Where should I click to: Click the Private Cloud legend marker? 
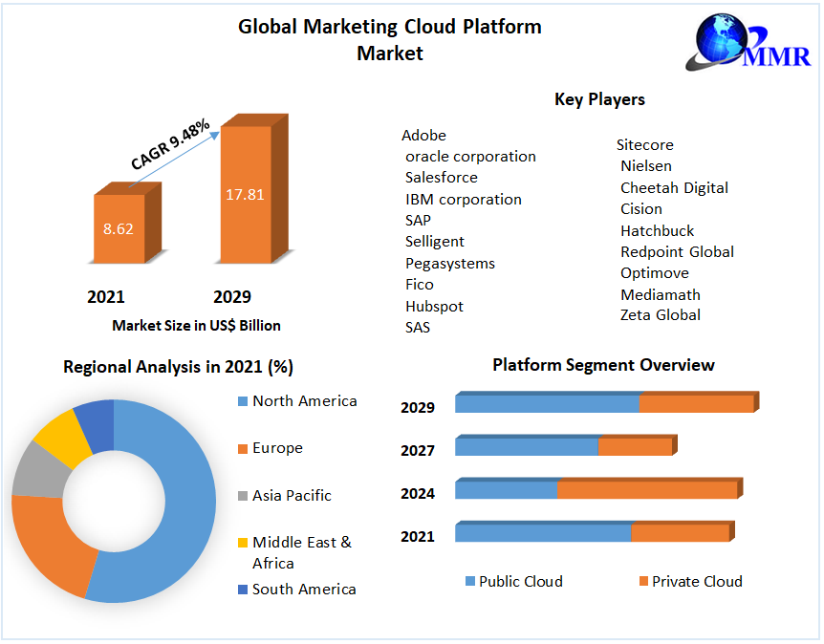(642, 581)
